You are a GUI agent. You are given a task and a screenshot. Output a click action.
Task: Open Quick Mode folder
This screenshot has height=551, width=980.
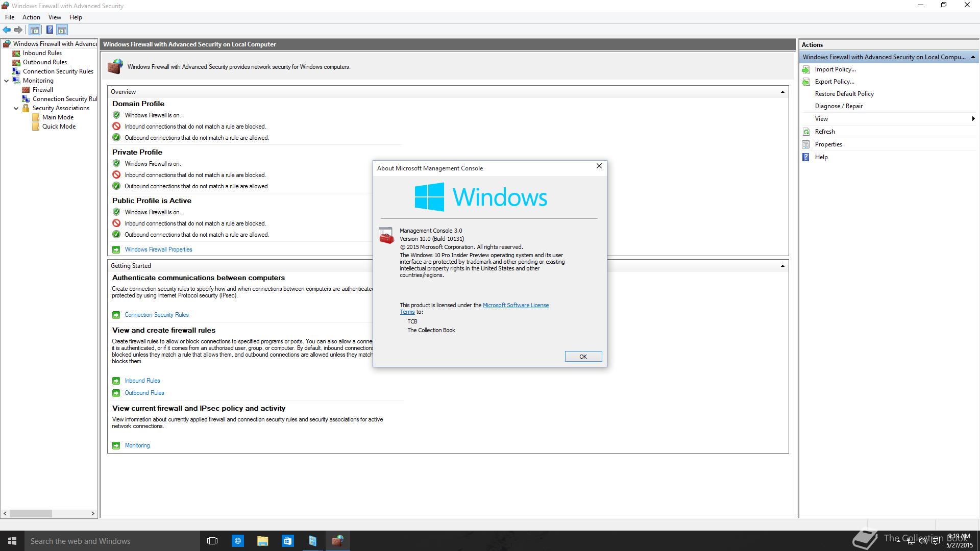coord(59,127)
